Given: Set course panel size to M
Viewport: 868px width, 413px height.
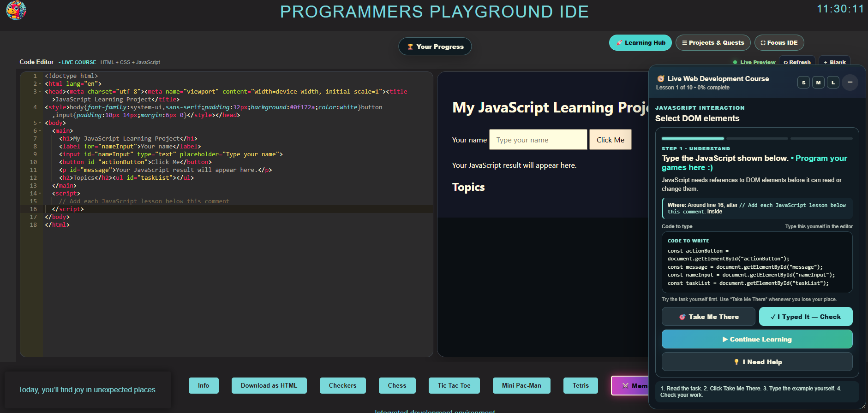Looking at the screenshot, I should 818,83.
